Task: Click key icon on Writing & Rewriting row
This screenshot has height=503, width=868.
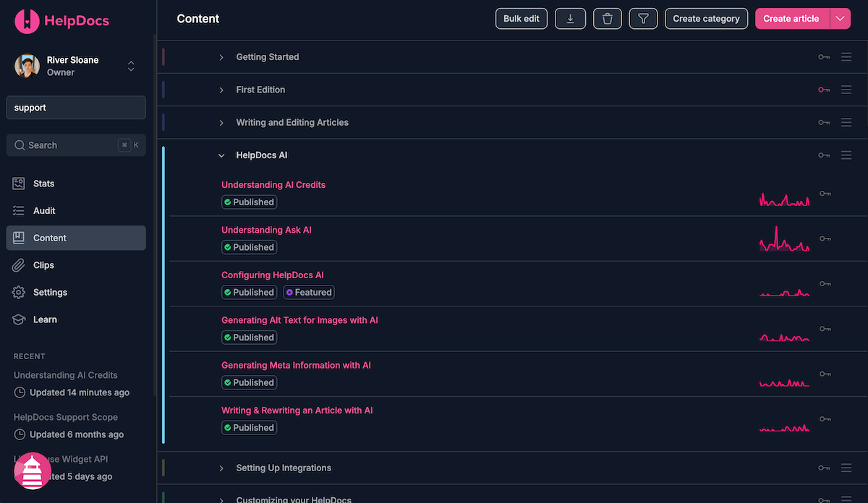Action: pos(825,419)
